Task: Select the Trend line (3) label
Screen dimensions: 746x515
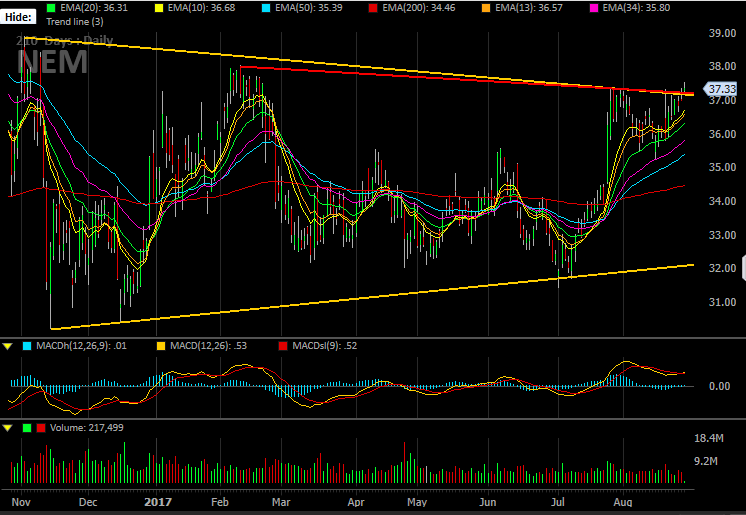Action: [75, 22]
